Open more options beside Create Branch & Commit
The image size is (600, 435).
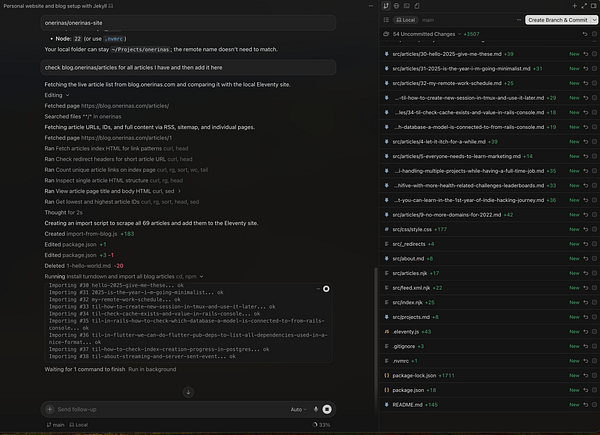point(519,20)
